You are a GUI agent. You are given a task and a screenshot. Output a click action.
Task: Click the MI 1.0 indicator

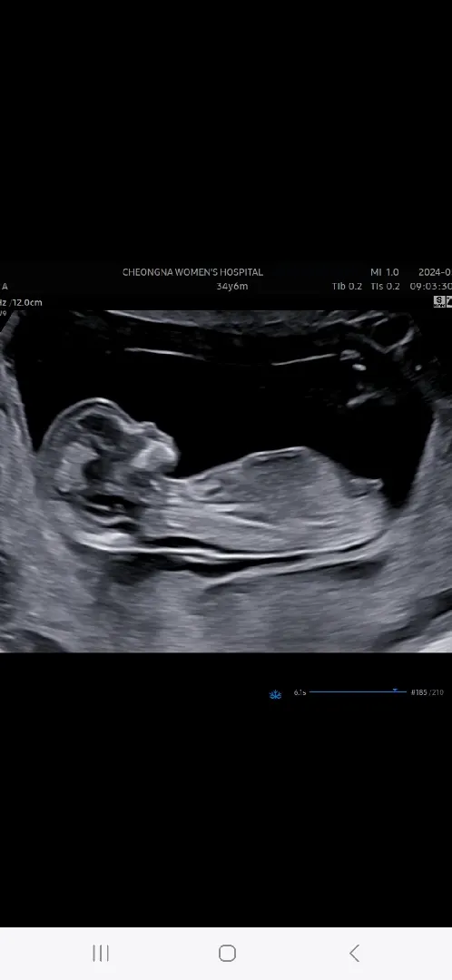pos(385,272)
